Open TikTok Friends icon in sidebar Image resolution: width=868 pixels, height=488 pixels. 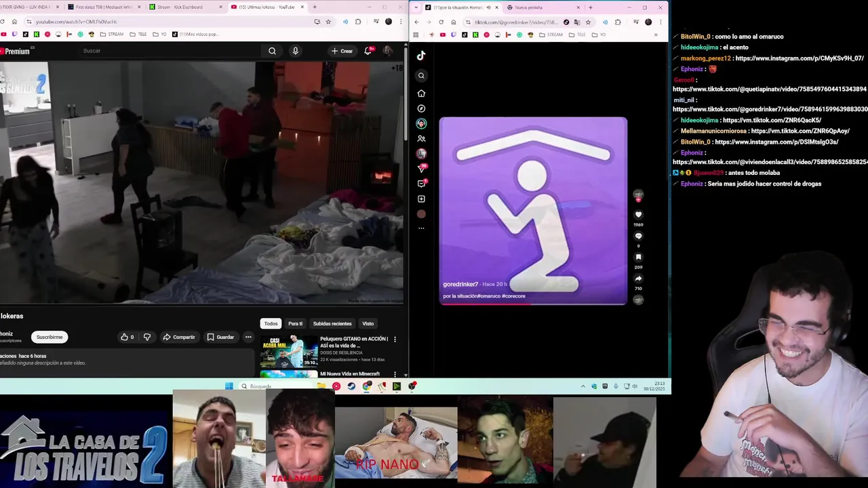421,139
